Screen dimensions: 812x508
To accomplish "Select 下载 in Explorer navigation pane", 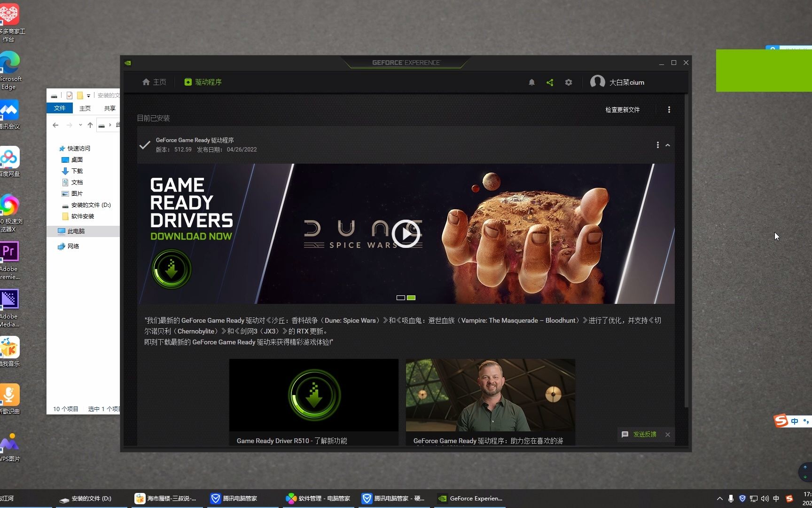I will pos(72,171).
